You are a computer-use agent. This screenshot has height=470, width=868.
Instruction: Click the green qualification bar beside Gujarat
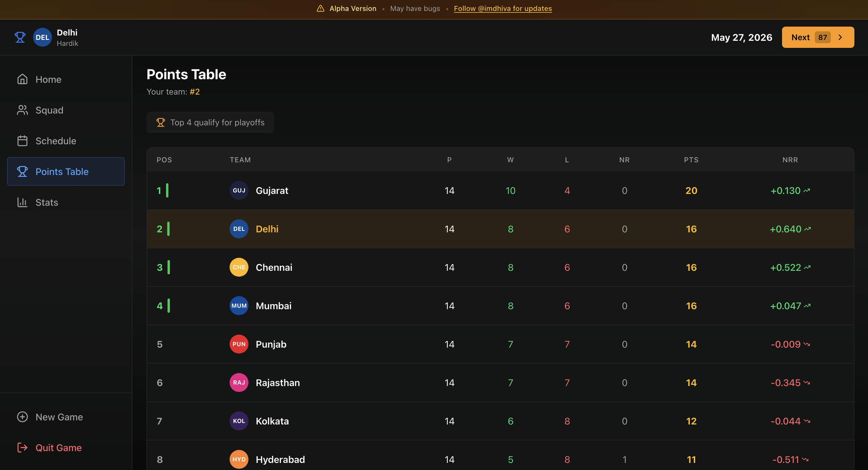tap(167, 190)
